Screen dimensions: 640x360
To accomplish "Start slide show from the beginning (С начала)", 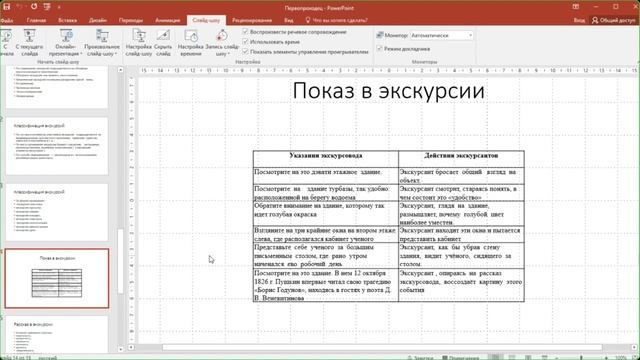I will coord(6,42).
